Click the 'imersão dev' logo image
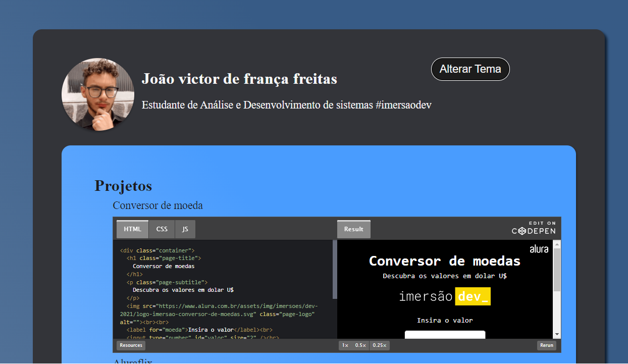 [445, 296]
